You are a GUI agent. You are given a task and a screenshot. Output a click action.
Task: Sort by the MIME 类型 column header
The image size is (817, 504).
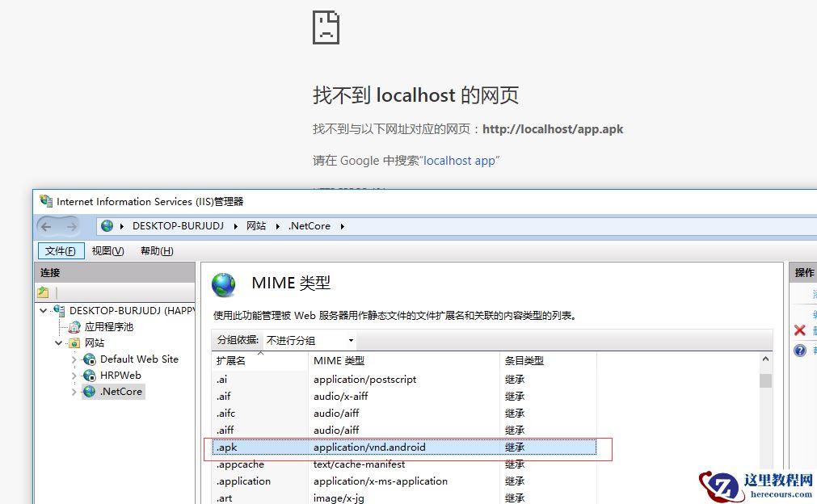click(404, 360)
